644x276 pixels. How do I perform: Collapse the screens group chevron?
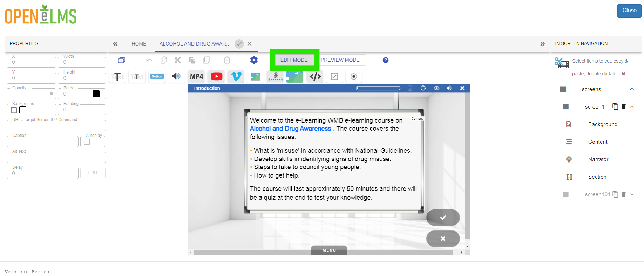pyautogui.click(x=632, y=89)
